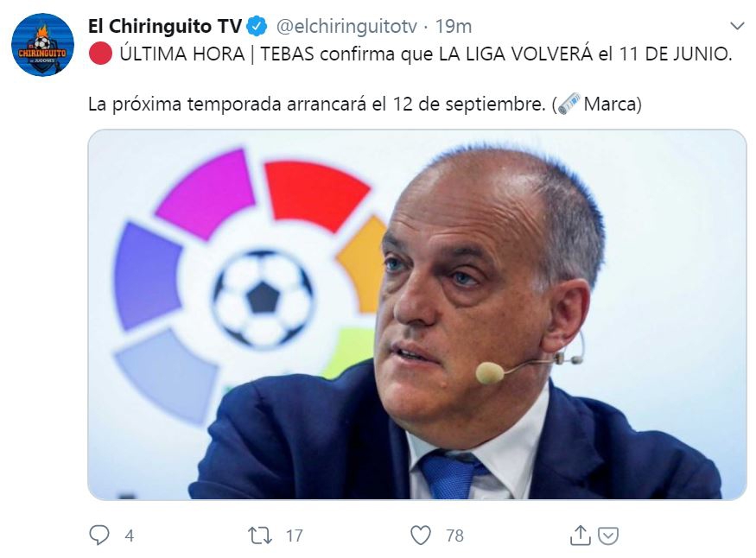Click the retweet count 17
Viewport: 756px width, 558px height.
pos(294,536)
